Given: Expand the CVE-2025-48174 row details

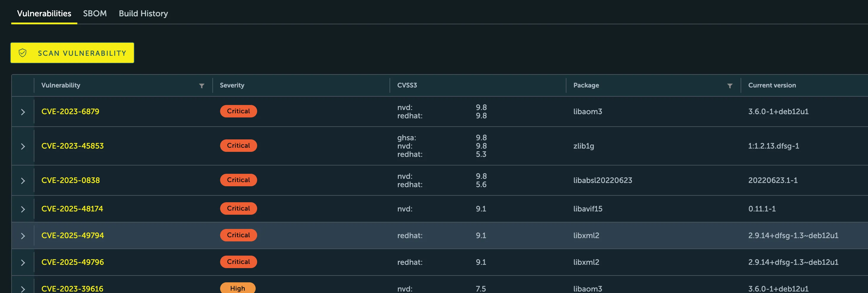Looking at the screenshot, I should click(23, 209).
